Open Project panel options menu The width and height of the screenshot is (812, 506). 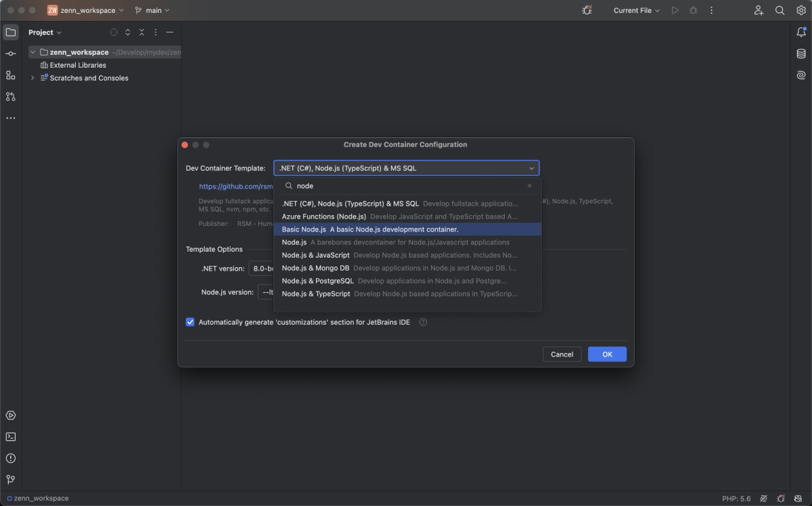[156, 32]
